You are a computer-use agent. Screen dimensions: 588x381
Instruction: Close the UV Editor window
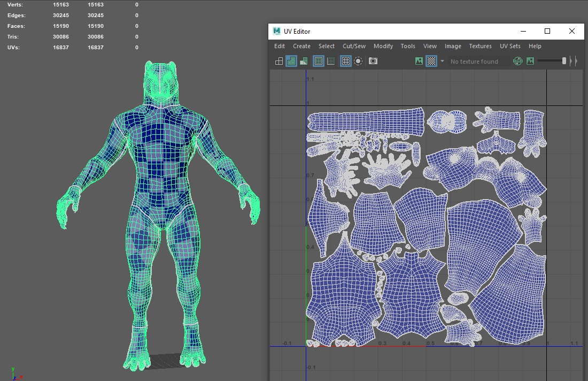coord(572,31)
